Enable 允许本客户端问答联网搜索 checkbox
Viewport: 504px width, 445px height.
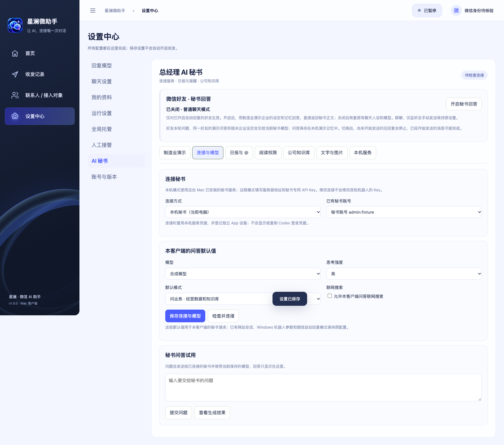click(x=330, y=296)
